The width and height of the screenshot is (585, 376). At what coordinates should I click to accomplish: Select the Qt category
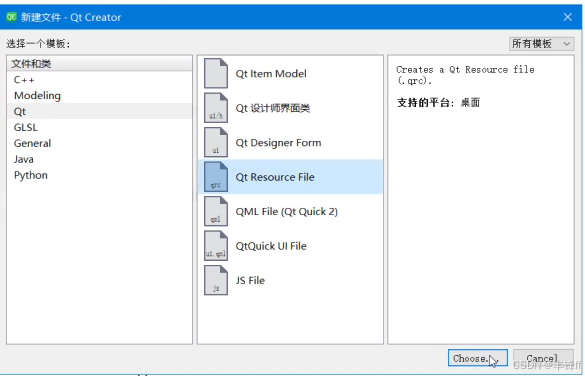tap(99, 112)
